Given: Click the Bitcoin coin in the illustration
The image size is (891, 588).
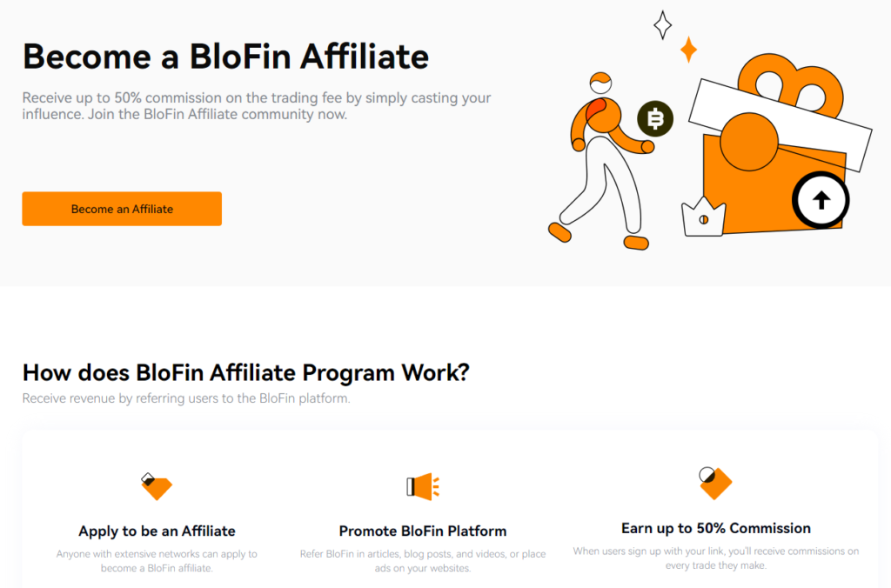Looking at the screenshot, I should coord(653,119).
